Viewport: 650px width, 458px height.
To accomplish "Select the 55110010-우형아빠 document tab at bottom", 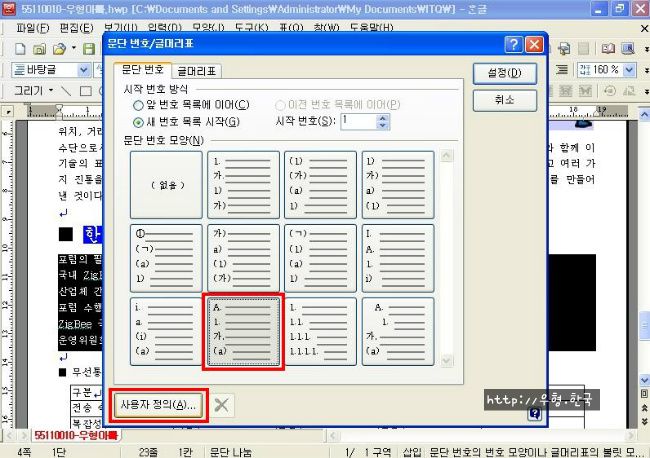I will (76, 435).
